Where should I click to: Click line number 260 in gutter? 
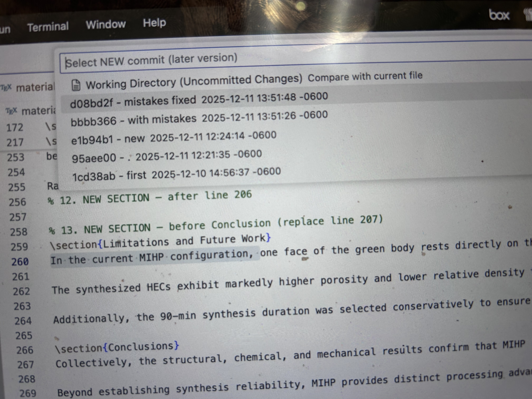(20, 262)
